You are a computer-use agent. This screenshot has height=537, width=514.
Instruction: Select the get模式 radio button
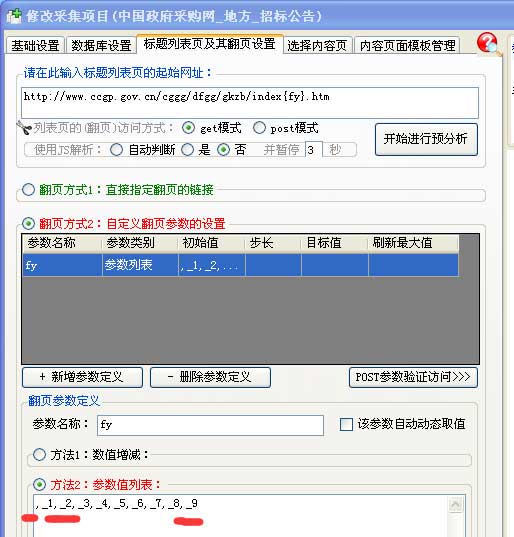[x=188, y=128]
